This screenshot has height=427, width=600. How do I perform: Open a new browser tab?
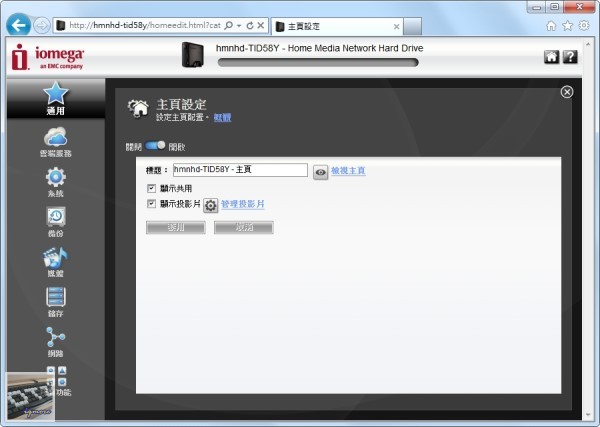click(412, 26)
